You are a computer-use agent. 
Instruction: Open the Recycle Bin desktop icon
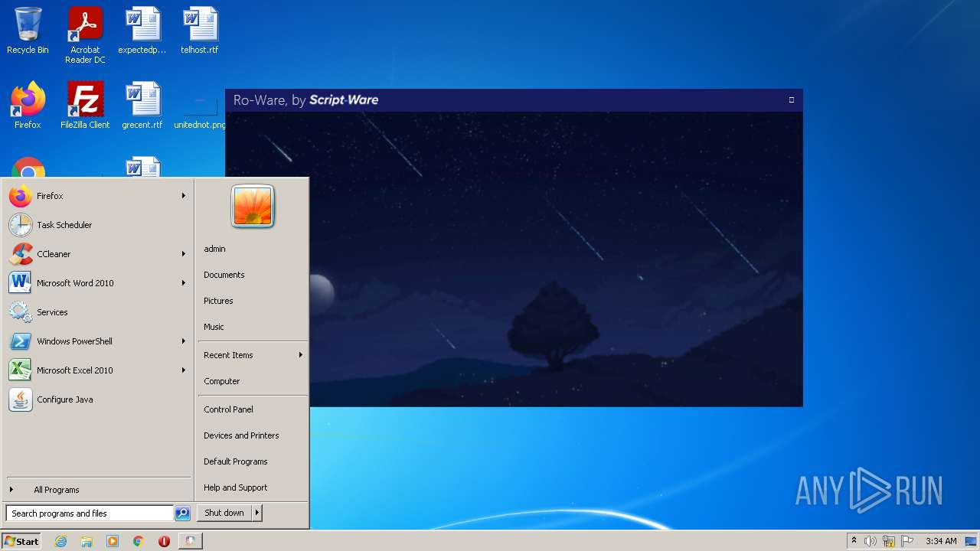(x=28, y=31)
